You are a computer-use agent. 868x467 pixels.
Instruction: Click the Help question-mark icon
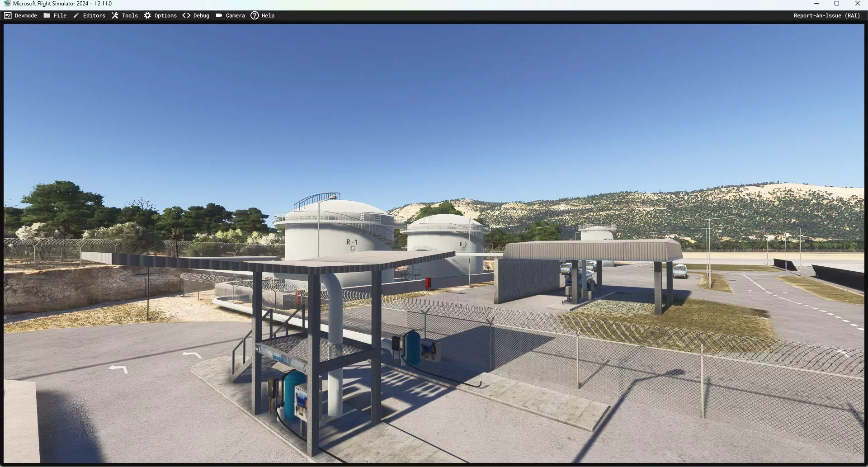point(255,15)
